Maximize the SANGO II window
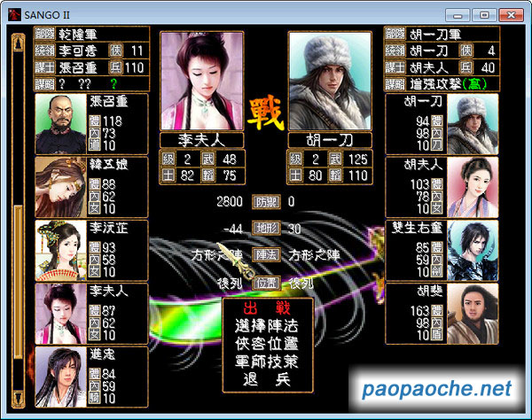This screenshot has width=532, height=420. coord(484,15)
